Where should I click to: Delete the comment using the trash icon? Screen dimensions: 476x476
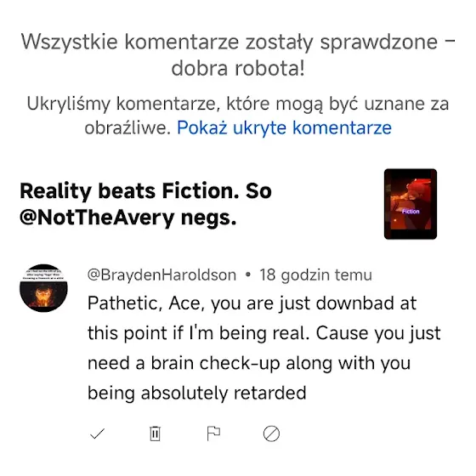coord(155,433)
